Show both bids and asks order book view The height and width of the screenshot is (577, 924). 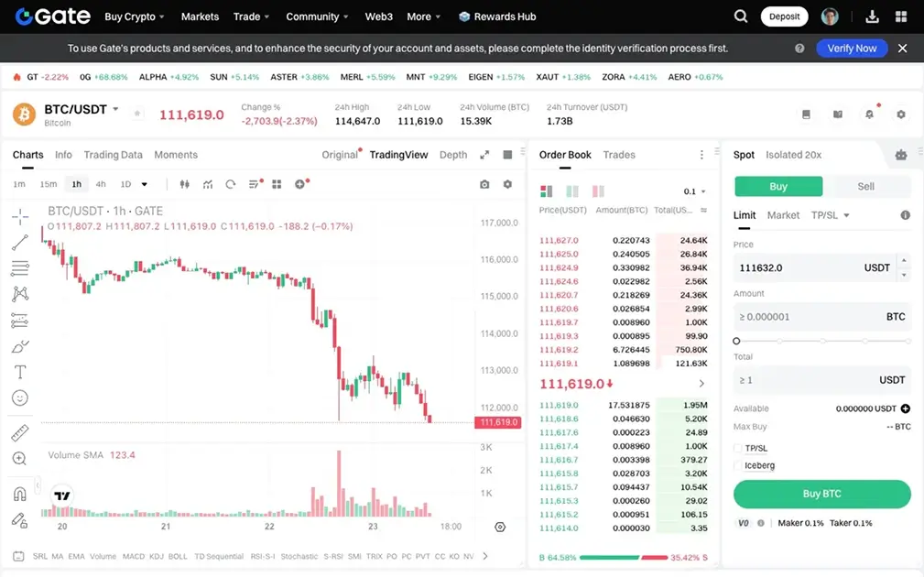pos(547,191)
